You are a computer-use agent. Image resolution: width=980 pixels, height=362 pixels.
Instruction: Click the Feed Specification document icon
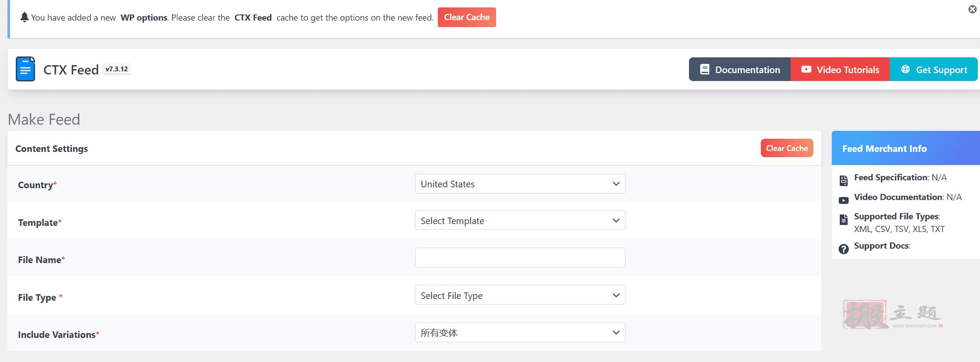844,180
